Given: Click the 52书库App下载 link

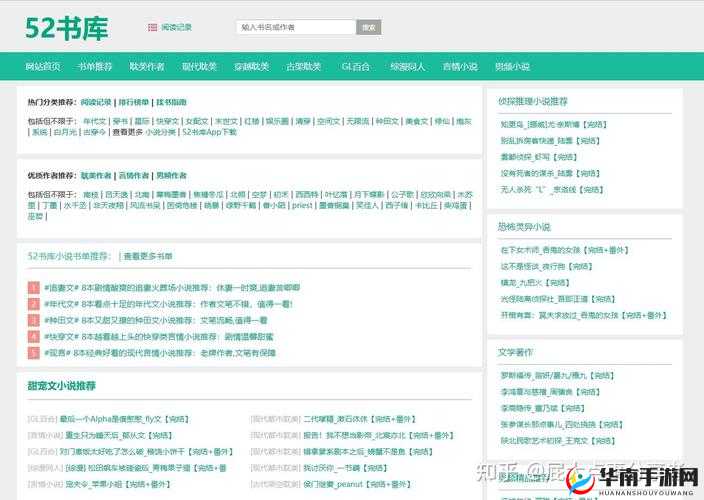Looking at the screenshot, I should coord(209,132).
